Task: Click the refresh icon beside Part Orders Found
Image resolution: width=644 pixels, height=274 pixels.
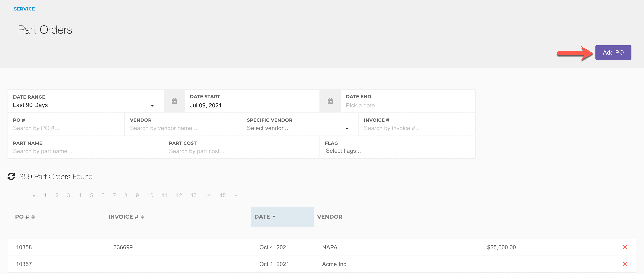Action: 11,177
